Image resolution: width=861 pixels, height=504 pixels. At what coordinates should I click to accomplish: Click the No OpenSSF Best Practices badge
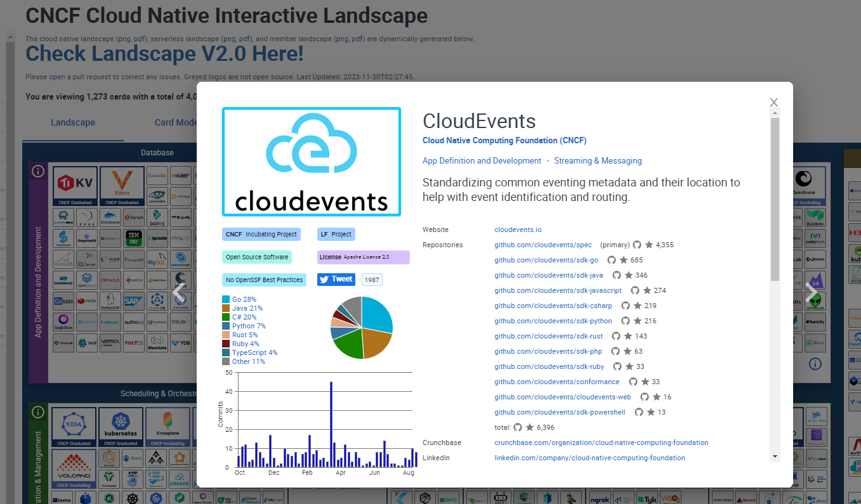pos(265,280)
